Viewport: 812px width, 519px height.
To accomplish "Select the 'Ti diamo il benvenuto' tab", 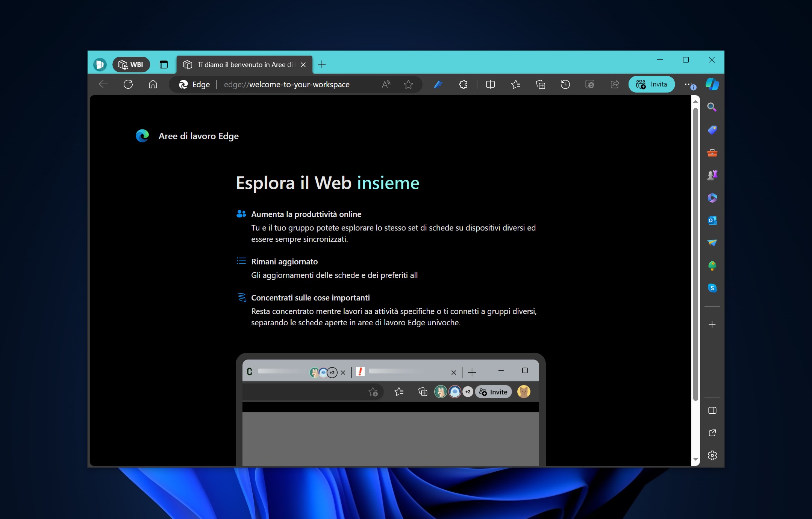I will [244, 65].
